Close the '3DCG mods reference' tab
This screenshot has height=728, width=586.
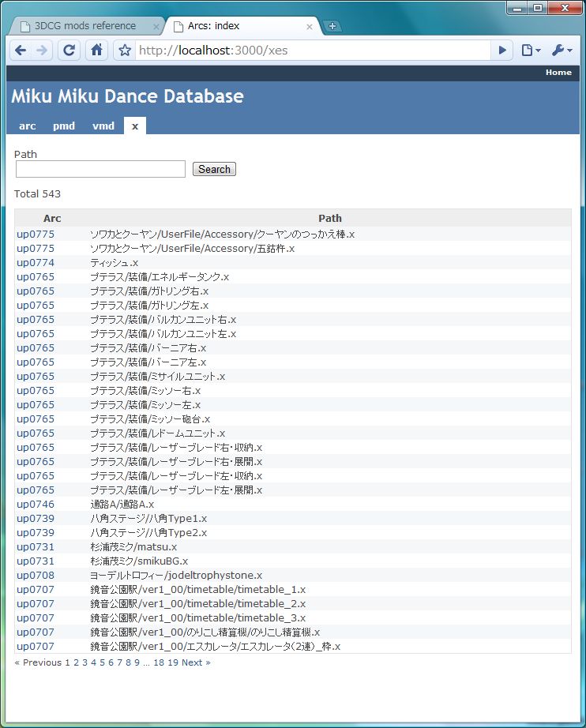coord(156,26)
